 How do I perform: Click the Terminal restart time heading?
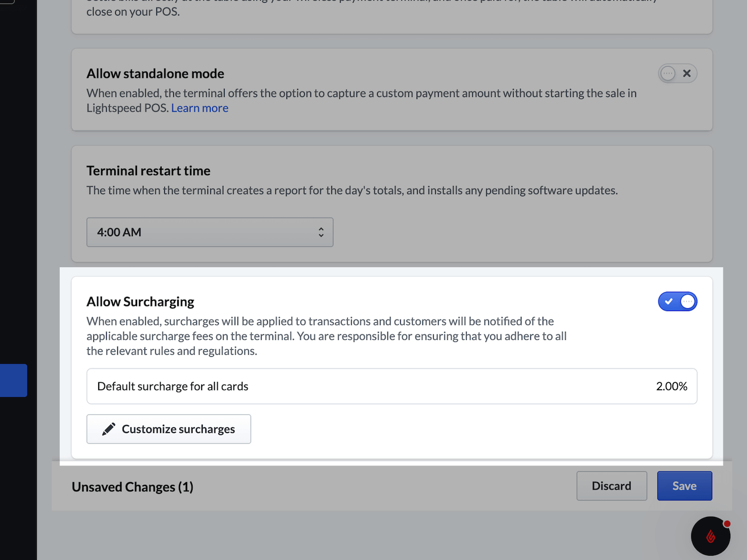(148, 171)
